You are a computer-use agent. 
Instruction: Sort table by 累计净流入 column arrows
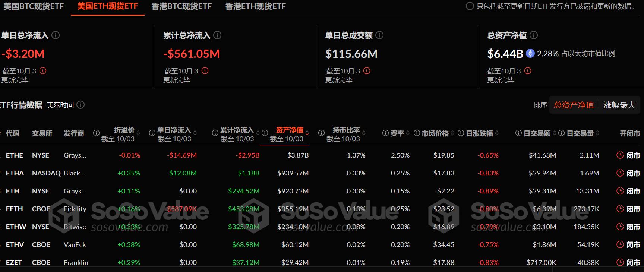(x=258, y=133)
